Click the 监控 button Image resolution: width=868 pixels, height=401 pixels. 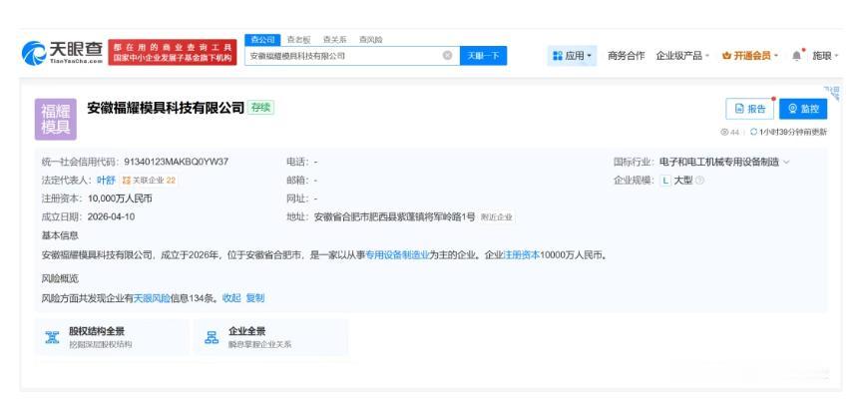[x=803, y=109]
